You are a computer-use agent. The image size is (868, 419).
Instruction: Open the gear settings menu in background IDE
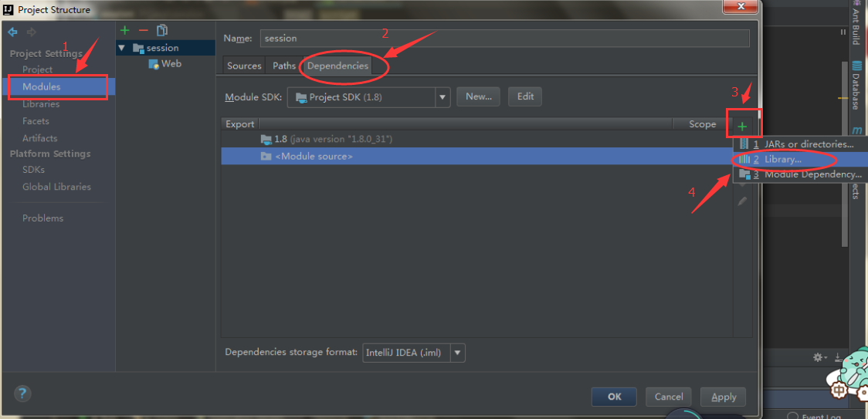[819, 357]
